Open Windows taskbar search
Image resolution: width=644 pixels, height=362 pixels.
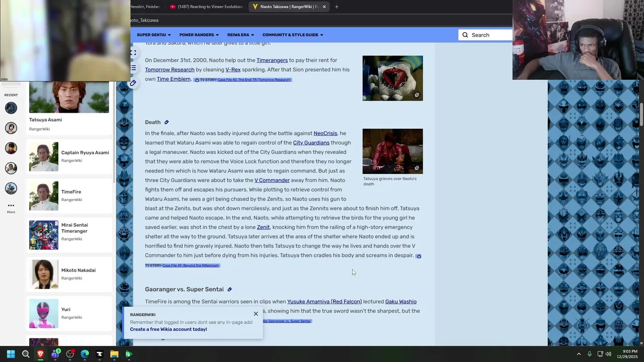pyautogui.click(x=26, y=354)
